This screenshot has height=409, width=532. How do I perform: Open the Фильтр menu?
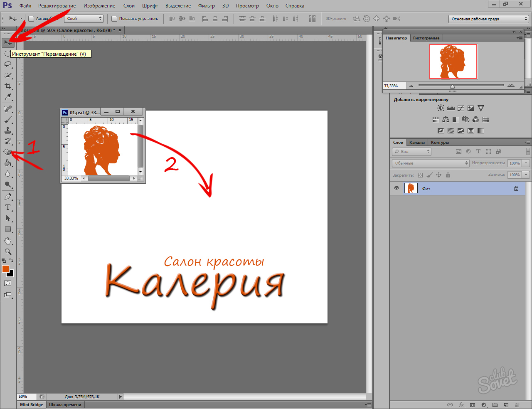click(206, 6)
